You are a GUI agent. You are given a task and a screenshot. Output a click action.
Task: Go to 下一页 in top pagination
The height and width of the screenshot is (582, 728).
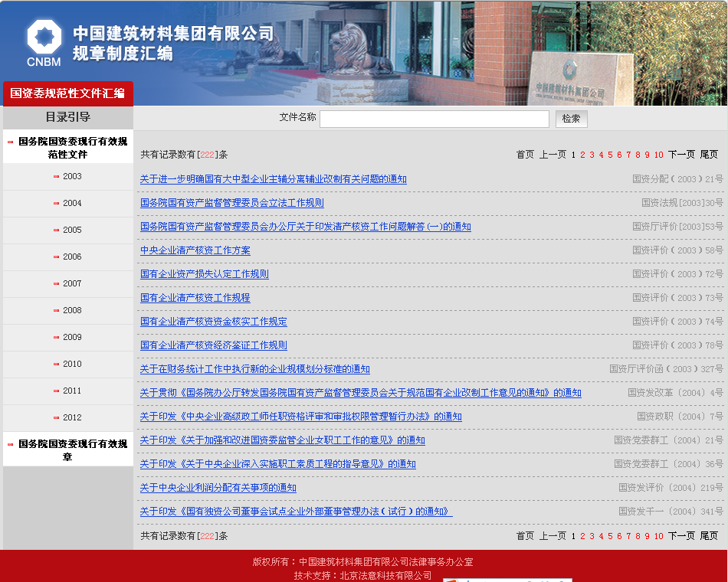[x=681, y=155]
